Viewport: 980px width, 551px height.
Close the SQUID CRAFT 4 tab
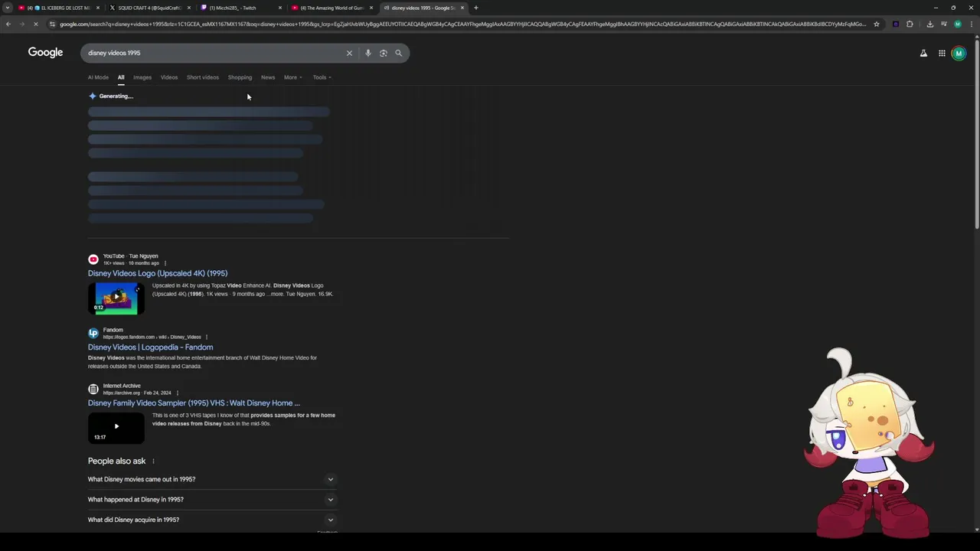click(x=189, y=8)
